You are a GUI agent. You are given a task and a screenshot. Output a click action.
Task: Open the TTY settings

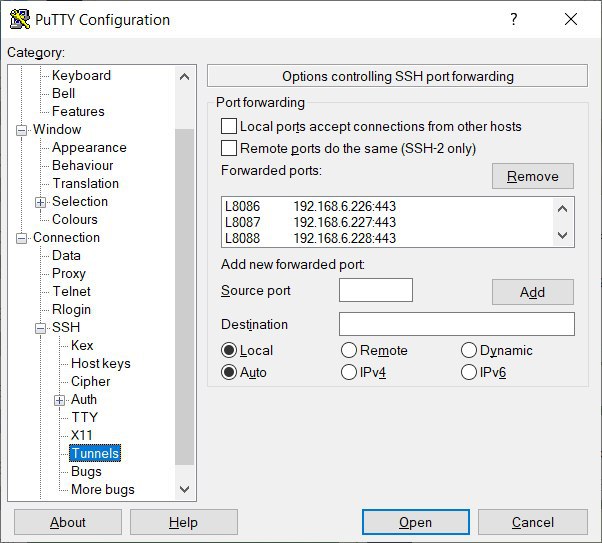coord(85,418)
